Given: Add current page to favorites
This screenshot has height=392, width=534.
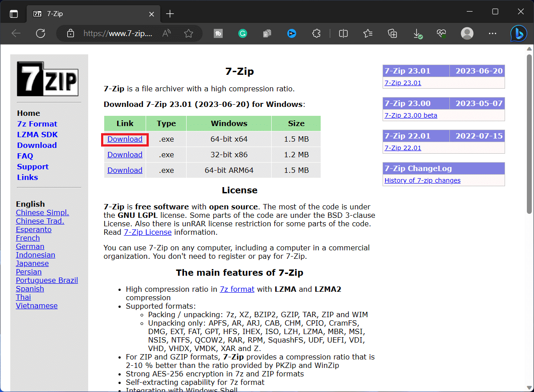Looking at the screenshot, I should click(189, 33).
